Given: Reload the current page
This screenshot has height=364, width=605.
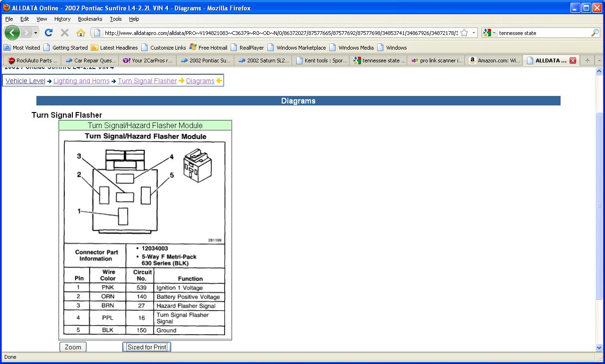Looking at the screenshot, I should tap(48, 33).
